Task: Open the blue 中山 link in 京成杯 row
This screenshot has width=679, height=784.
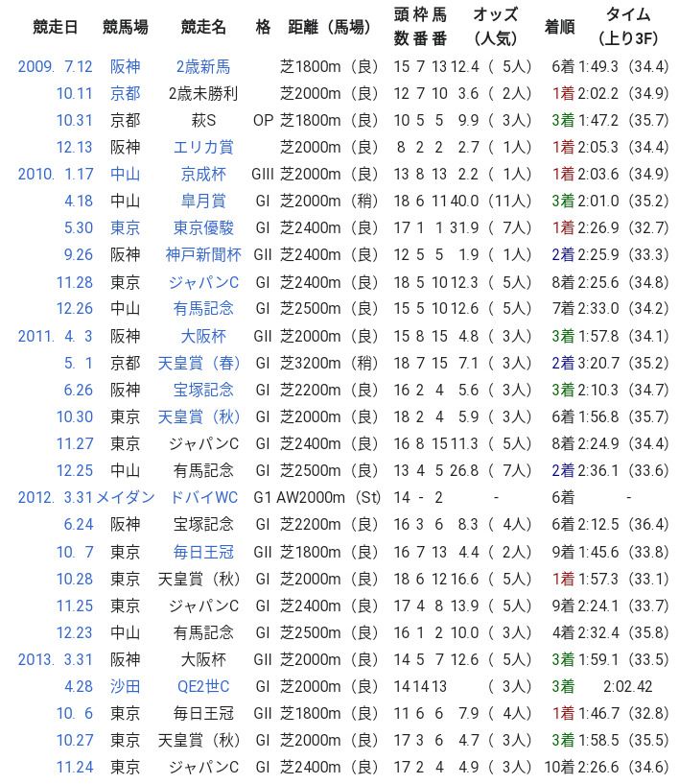Action: pyautogui.click(x=125, y=174)
